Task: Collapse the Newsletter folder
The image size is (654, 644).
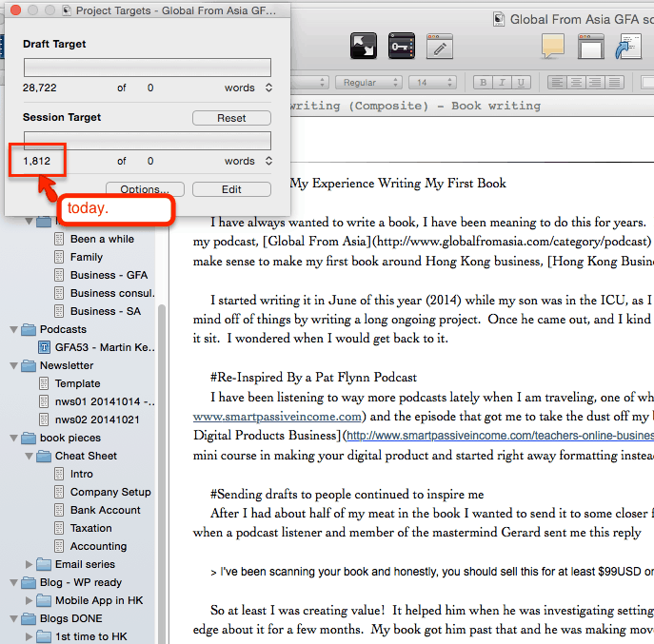Action: [13, 366]
